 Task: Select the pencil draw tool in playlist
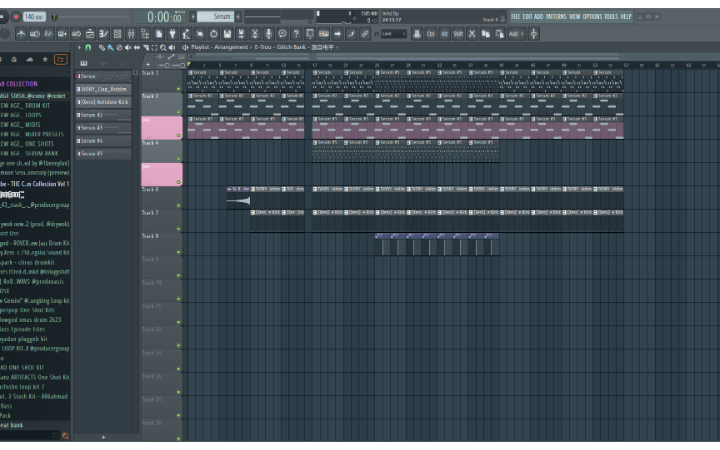point(101,47)
